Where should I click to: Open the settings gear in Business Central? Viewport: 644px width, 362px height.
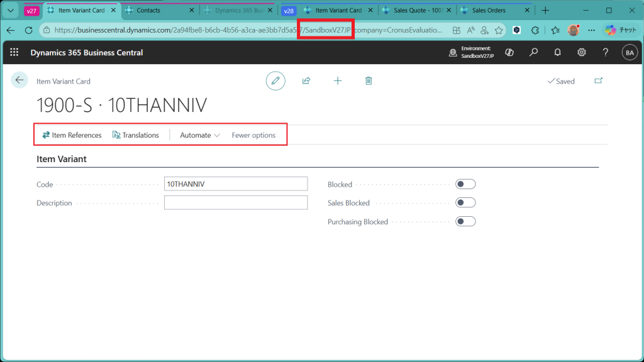(582, 53)
